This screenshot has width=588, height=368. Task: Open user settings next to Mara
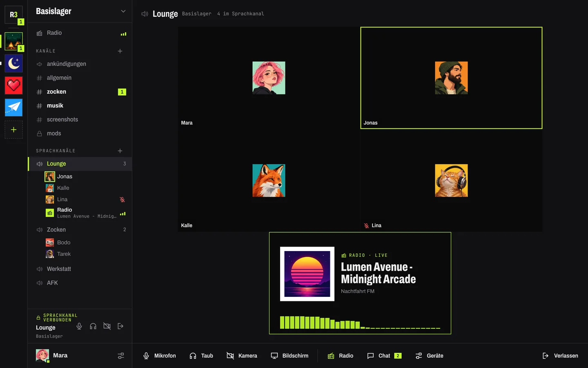[x=121, y=356]
